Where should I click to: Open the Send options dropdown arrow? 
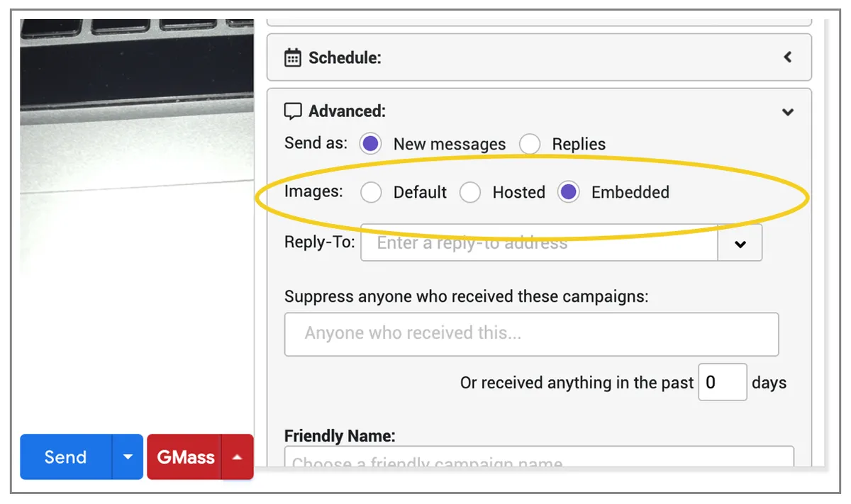tap(128, 457)
